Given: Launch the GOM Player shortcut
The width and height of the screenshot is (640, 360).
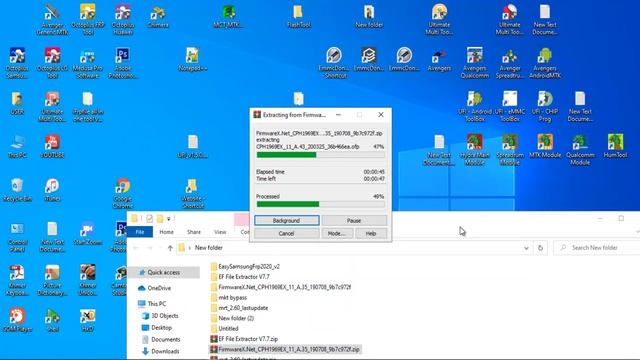Looking at the screenshot, I should (x=17, y=320).
